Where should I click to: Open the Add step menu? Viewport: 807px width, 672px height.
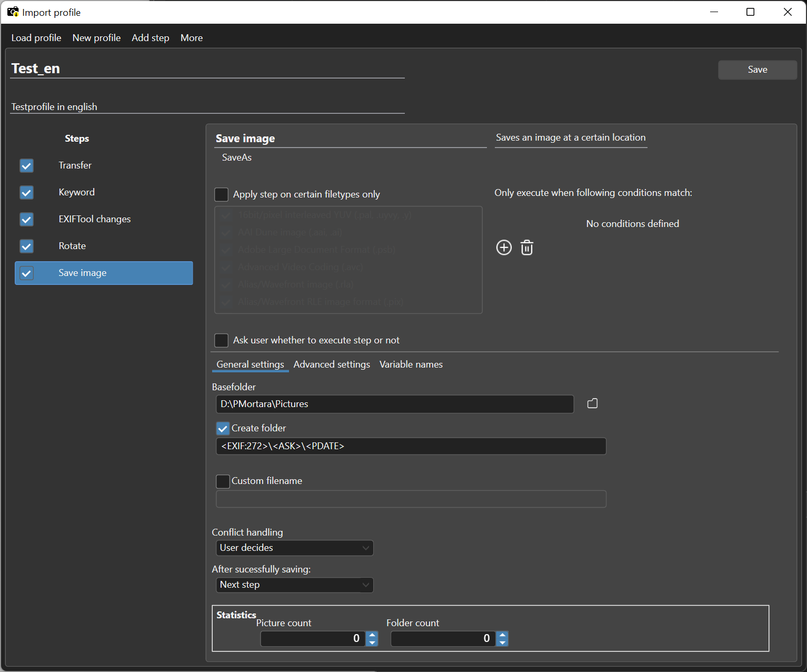pyautogui.click(x=151, y=38)
